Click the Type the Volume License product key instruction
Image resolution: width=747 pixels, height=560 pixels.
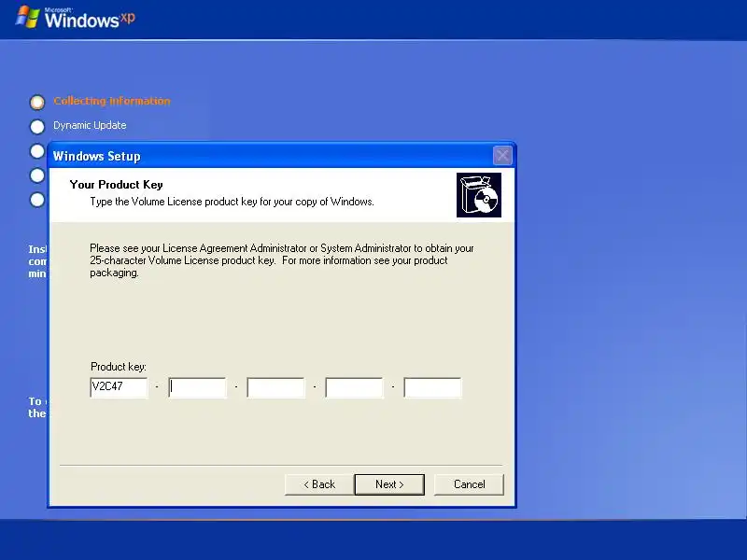(x=232, y=202)
